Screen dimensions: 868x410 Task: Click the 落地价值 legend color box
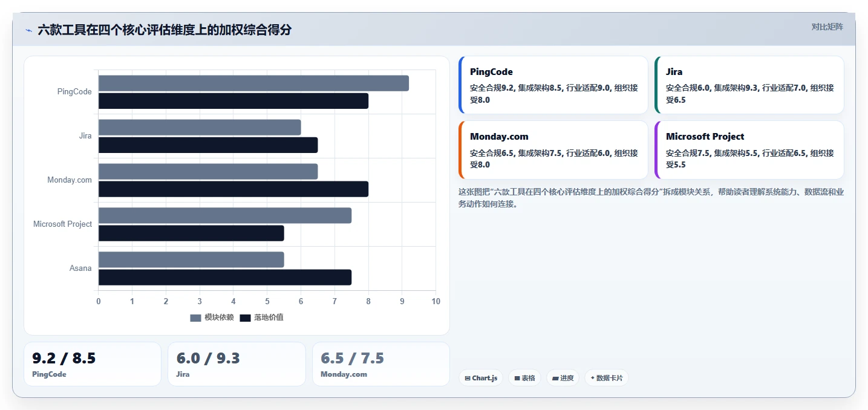pyautogui.click(x=245, y=318)
